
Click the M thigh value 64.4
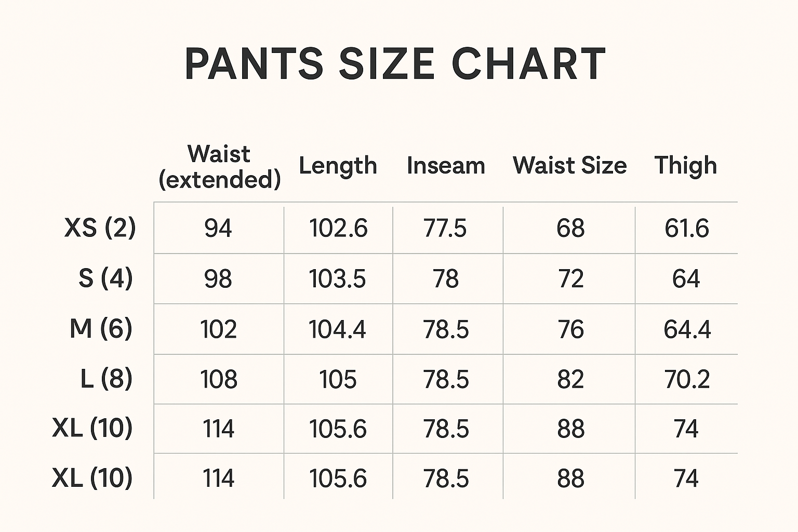(x=687, y=329)
